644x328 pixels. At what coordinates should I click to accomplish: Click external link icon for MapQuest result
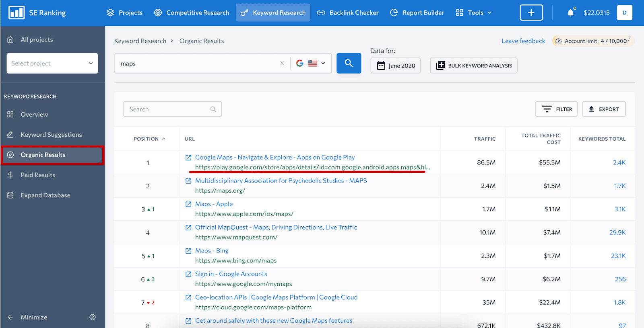click(x=188, y=228)
